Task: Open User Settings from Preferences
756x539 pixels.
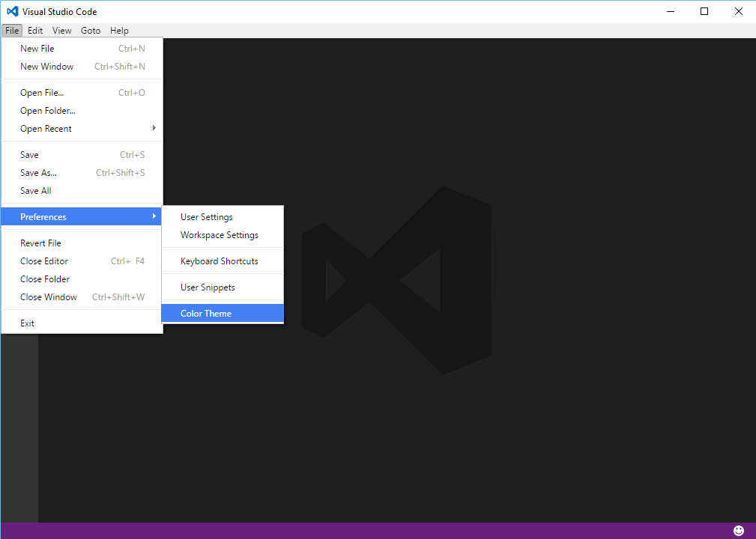Action: click(x=223, y=217)
